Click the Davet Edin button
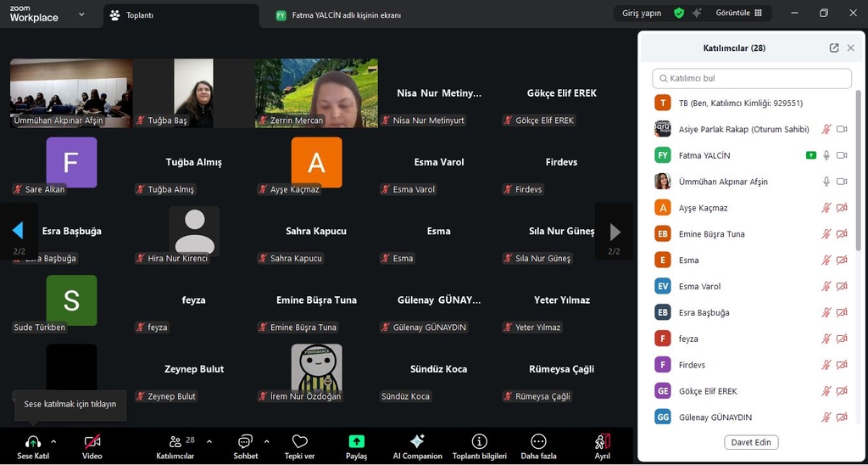Screen dimensions: 868x465 click(751, 442)
